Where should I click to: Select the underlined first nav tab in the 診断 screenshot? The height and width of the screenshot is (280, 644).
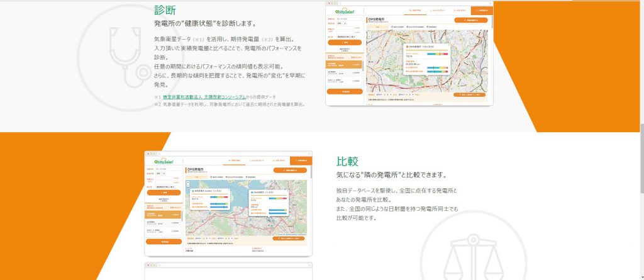(x=415, y=10)
